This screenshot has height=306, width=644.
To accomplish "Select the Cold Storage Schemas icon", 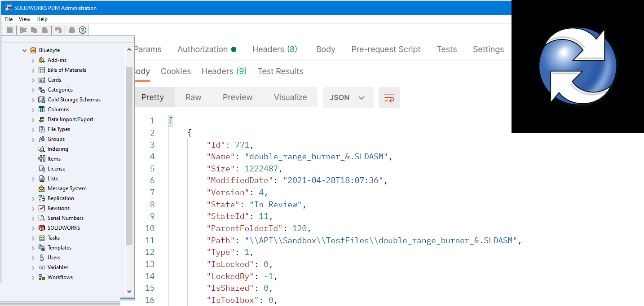I will point(42,100).
